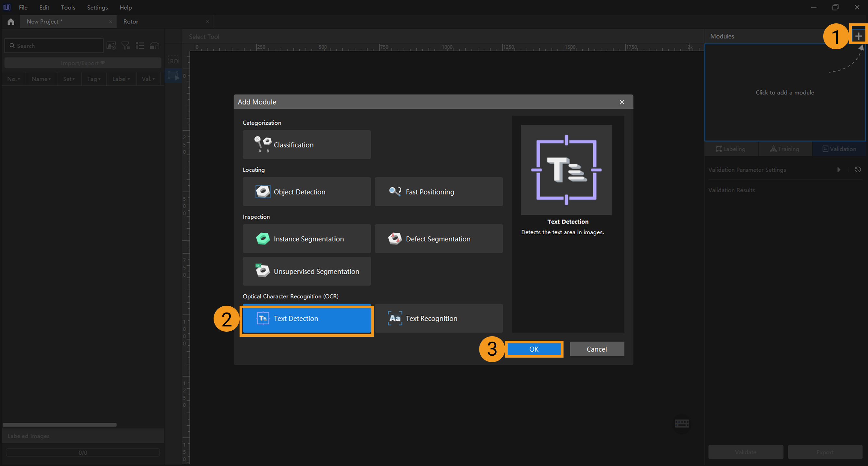The width and height of the screenshot is (868, 466).
Task: Expand Validation Parameter Settings arrow
Action: (839, 169)
